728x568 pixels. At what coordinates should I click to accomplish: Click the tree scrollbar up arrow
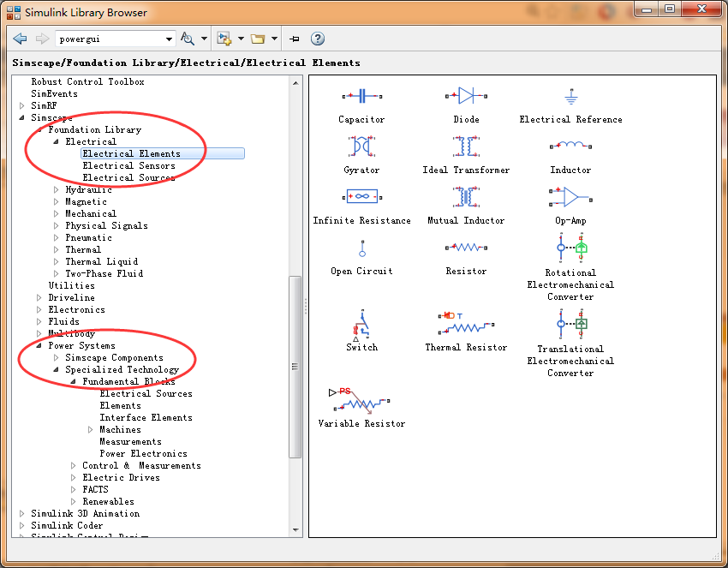click(x=295, y=83)
